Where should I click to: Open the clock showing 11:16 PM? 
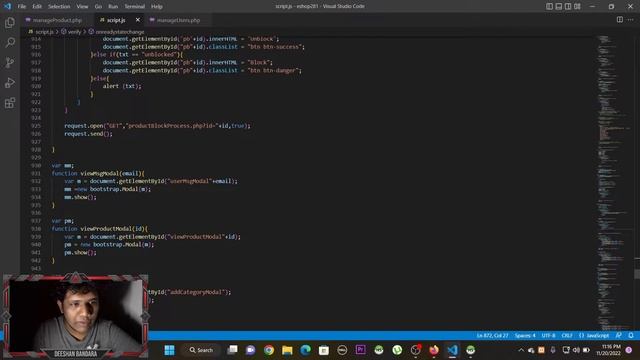(x=608, y=350)
